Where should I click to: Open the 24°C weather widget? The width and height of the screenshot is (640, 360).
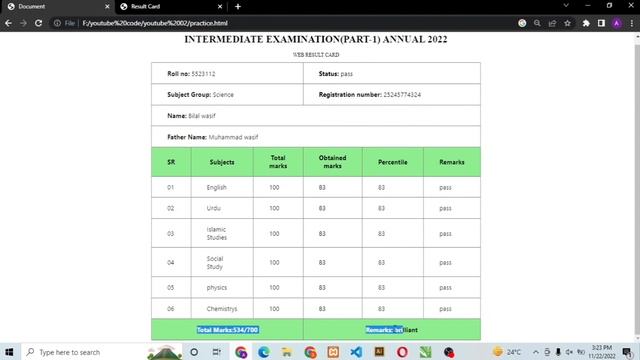coord(507,352)
